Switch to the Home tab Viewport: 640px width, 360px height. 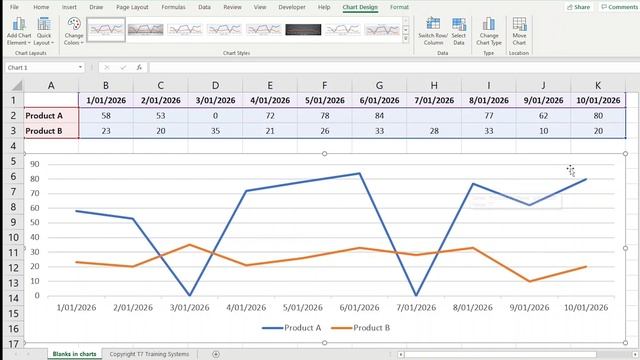click(x=41, y=7)
